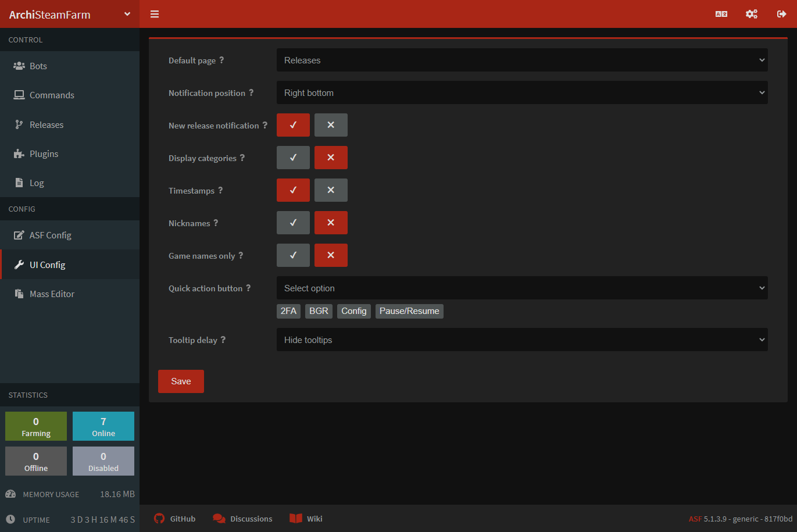797x532 pixels.
Task: Click the hamburger menu icon
Action: [x=154, y=13]
